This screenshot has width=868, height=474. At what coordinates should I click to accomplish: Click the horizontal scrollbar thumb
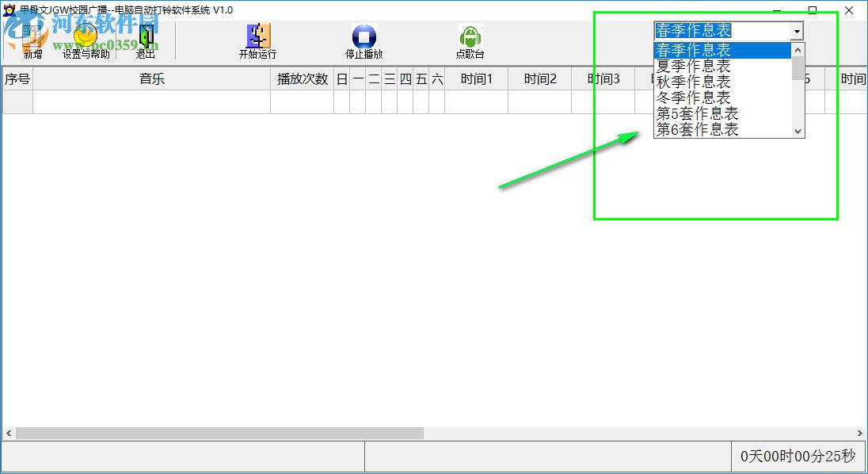coord(219,433)
